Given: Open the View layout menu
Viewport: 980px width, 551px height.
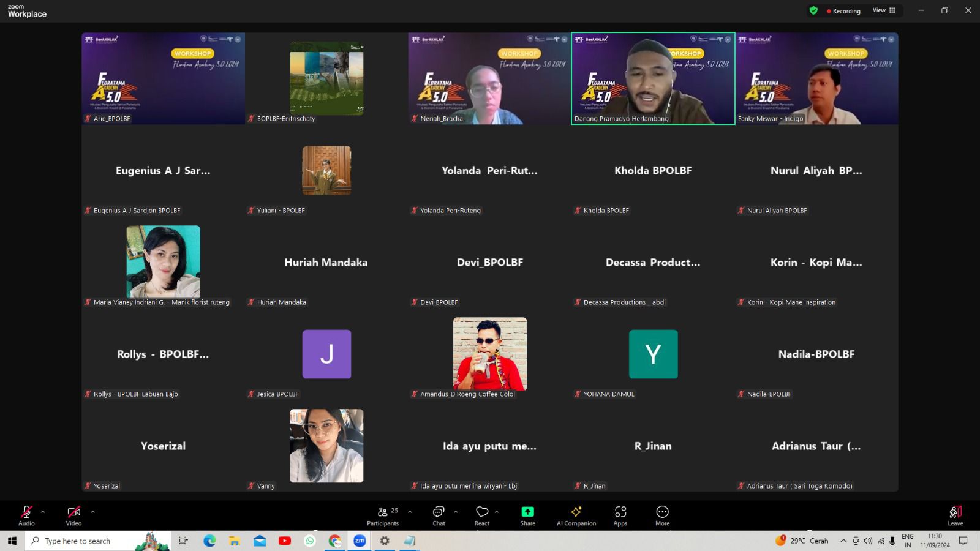Looking at the screenshot, I should tap(884, 10).
